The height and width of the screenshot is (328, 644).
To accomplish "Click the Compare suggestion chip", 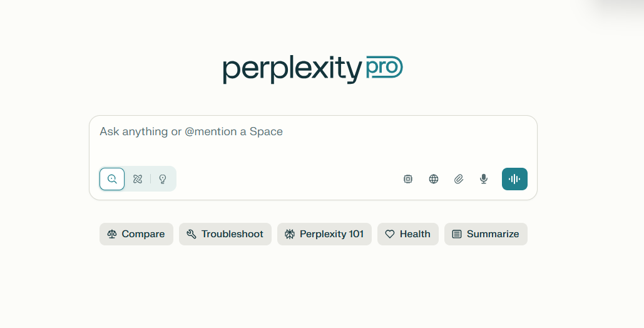I will (136, 234).
